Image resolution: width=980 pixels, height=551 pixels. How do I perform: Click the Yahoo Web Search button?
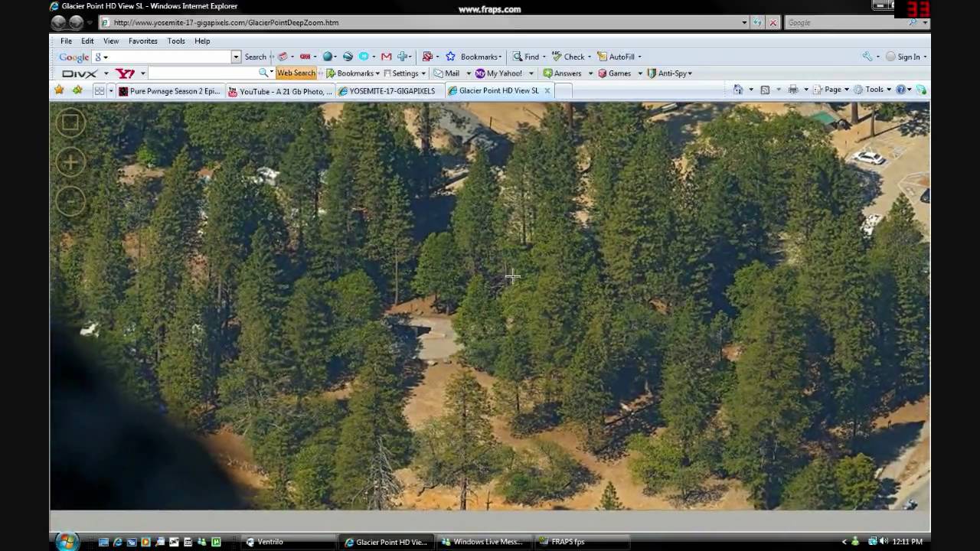click(296, 73)
